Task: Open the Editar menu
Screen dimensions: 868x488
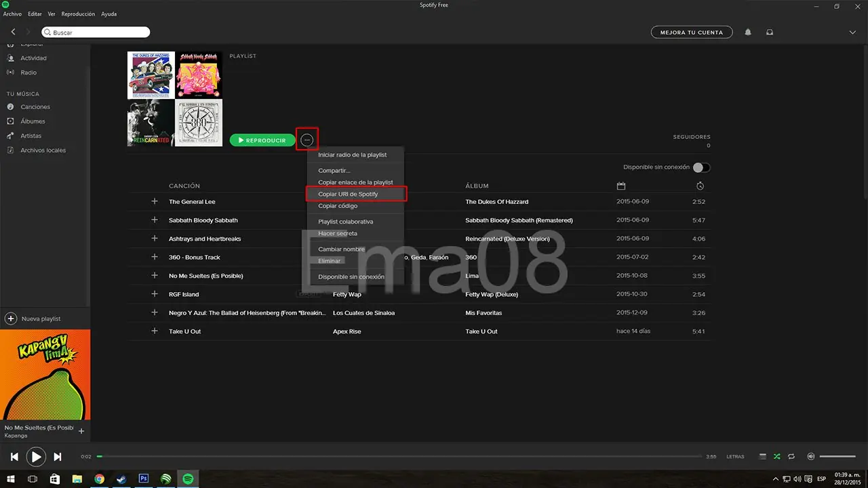Action: [35, 14]
